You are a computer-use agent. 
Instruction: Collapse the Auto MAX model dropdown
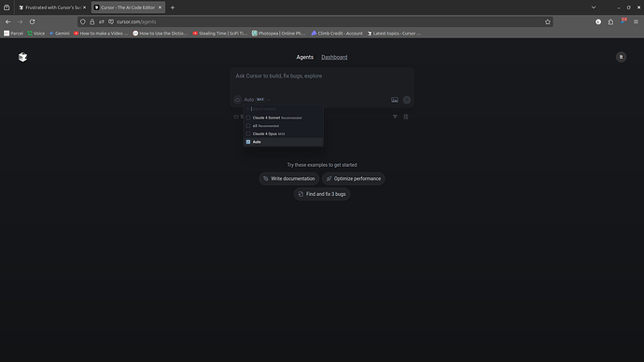click(x=257, y=100)
